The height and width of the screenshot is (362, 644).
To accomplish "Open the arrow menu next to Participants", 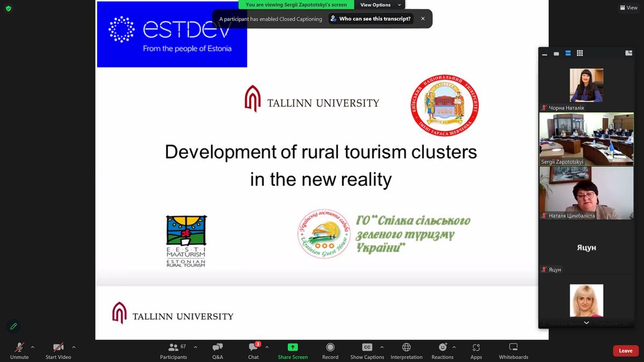I will (195, 347).
